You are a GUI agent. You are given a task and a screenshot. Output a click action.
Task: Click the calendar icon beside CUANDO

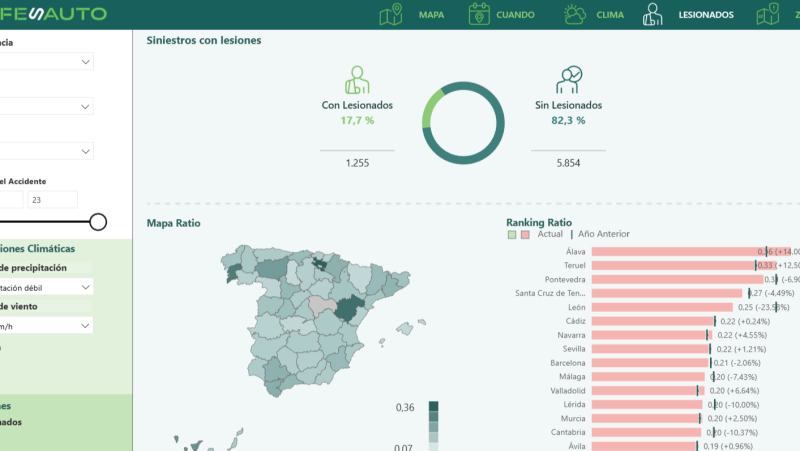[479, 14]
